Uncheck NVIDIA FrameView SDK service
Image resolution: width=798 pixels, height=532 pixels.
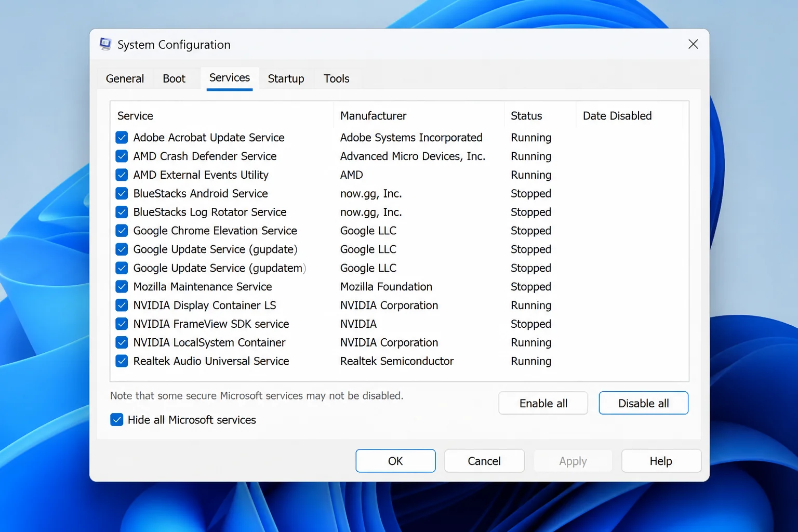(x=122, y=324)
